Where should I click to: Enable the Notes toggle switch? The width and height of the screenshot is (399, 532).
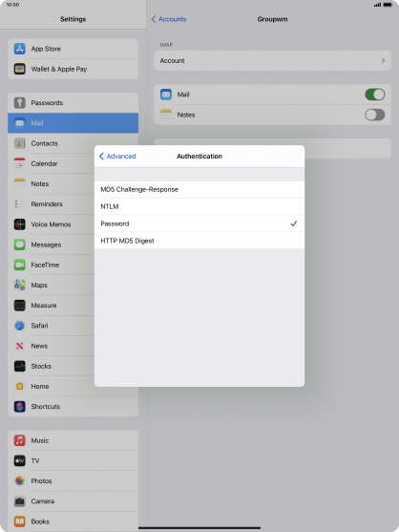click(374, 115)
